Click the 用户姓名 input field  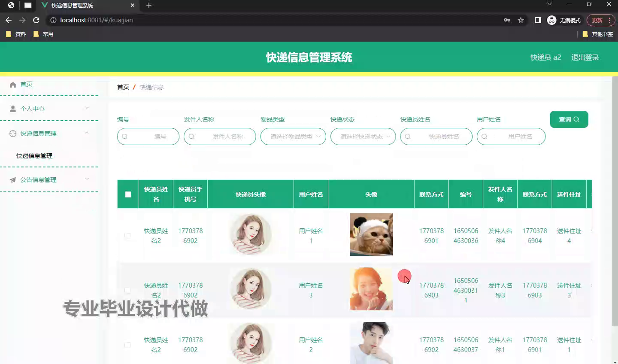tap(511, 136)
